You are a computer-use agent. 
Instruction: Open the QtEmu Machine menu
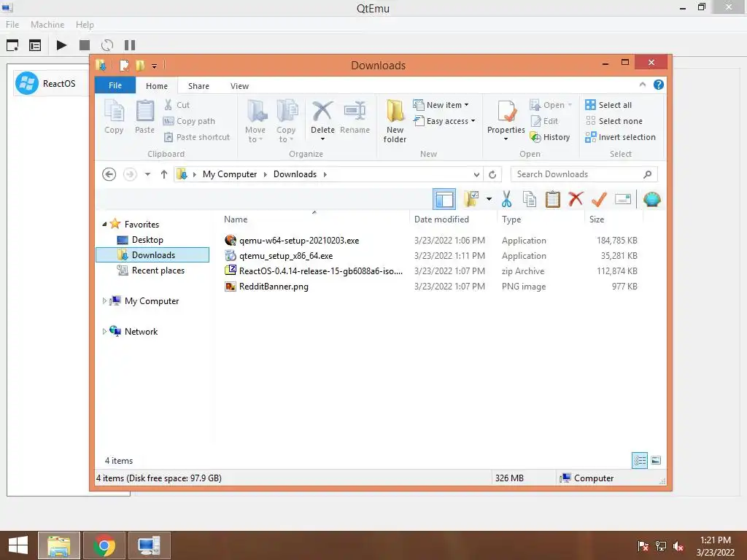pos(47,24)
